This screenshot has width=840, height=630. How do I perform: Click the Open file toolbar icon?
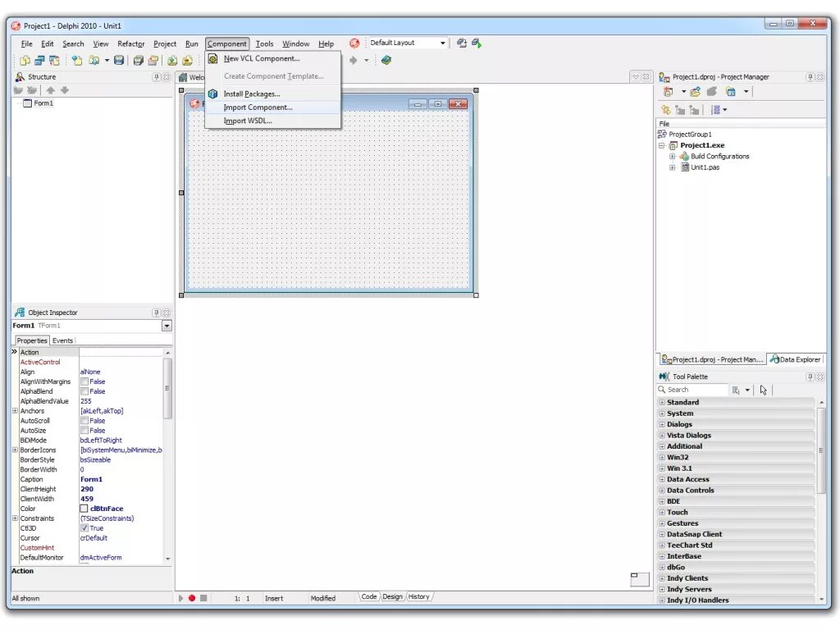94,61
